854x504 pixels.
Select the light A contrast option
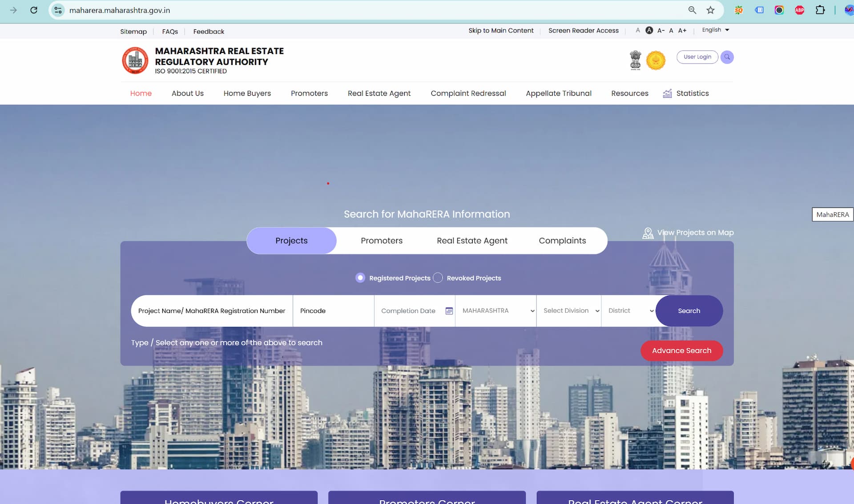(x=638, y=30)
